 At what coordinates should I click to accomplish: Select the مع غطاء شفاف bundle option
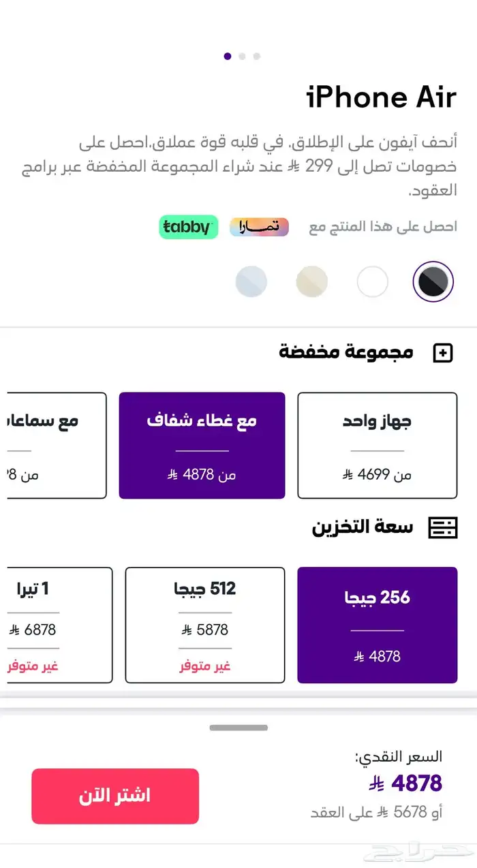point(202,445)
